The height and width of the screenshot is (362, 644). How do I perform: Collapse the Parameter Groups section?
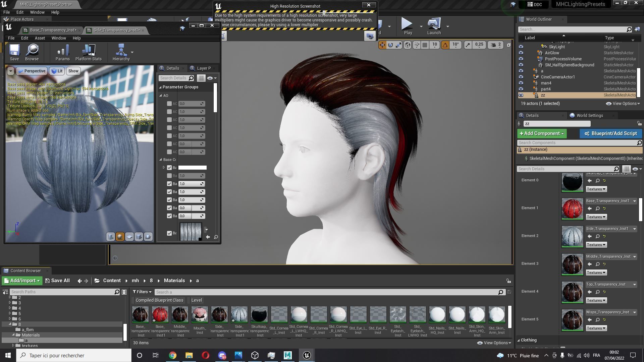point(160,87)
